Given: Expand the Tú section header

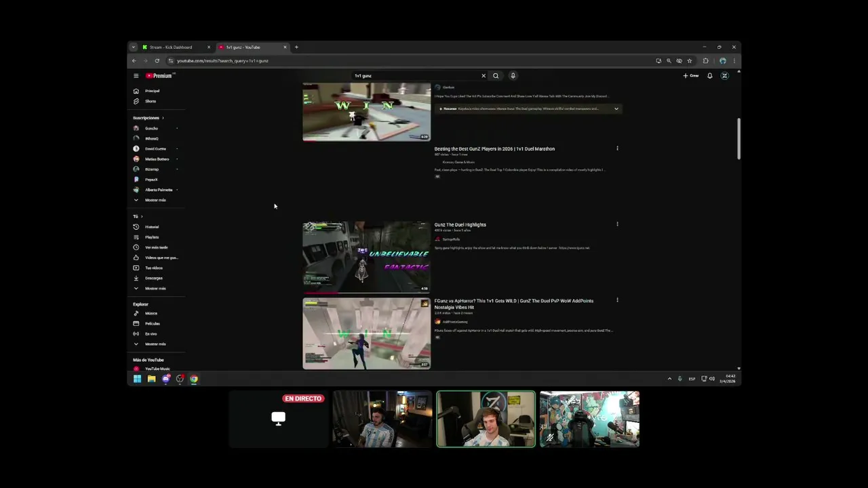Looking at the screenshot, I should pos(138,216).
